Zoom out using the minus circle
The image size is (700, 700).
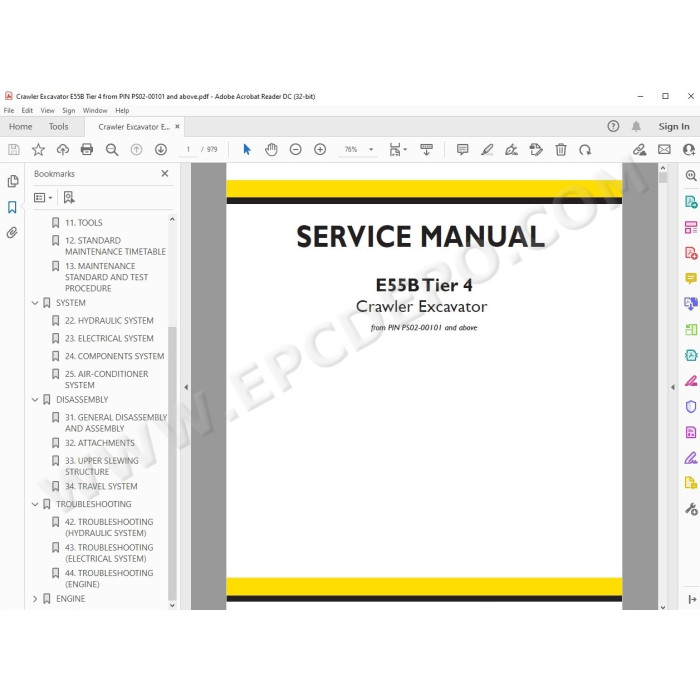[x=296, y=150]
